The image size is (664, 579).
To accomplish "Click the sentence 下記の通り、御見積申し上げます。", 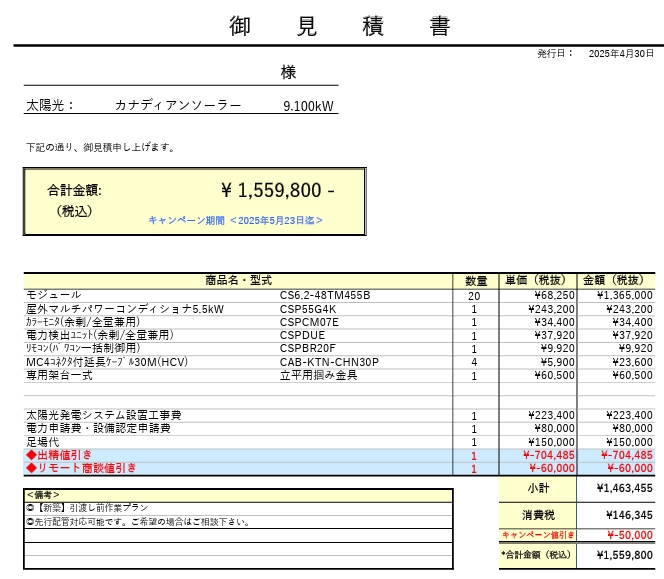I will (100, 147).
